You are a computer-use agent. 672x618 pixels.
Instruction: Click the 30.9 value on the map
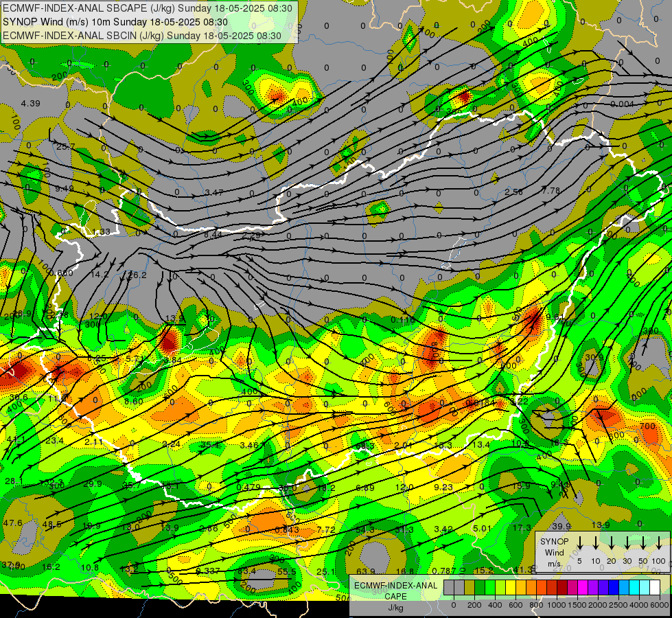(594, 357)
